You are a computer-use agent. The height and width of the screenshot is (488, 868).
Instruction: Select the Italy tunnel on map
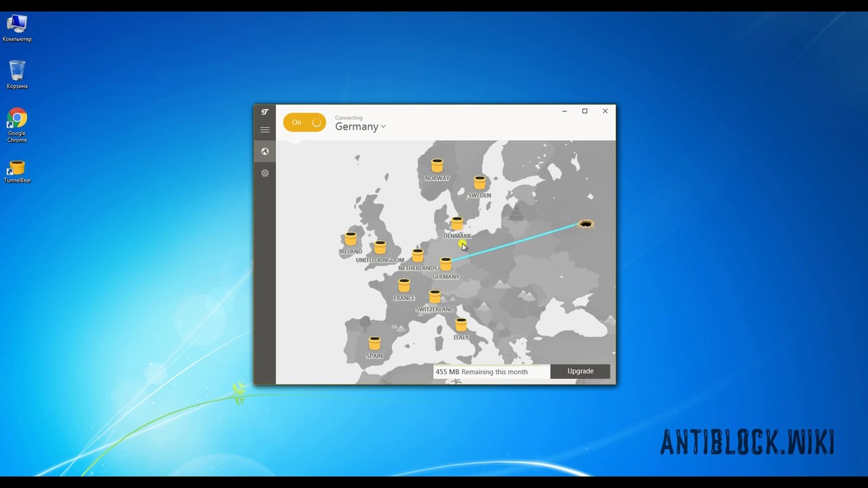(x=461, y=325)
